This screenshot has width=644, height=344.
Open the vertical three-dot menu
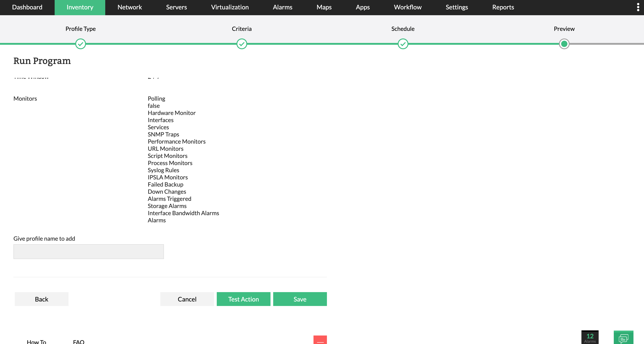[638, 7]
